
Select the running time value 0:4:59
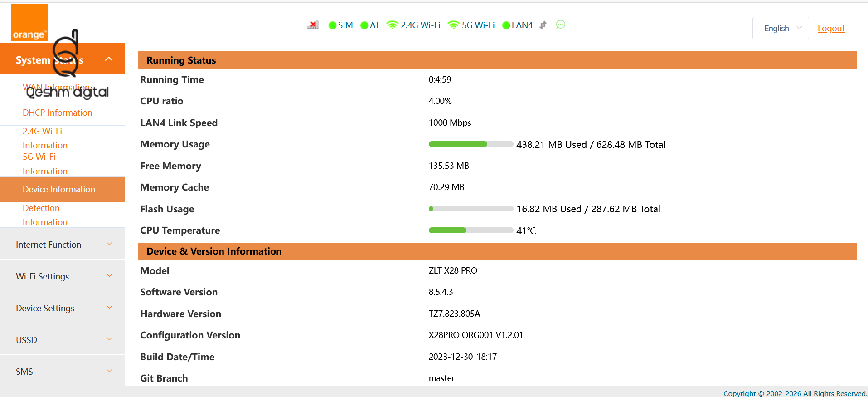[440, 79]
